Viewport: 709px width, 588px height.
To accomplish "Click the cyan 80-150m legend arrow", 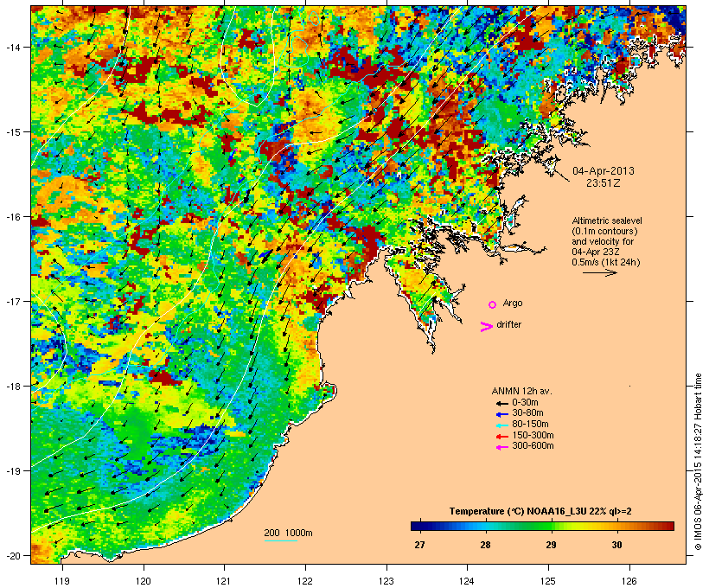I will coord(501,425).
